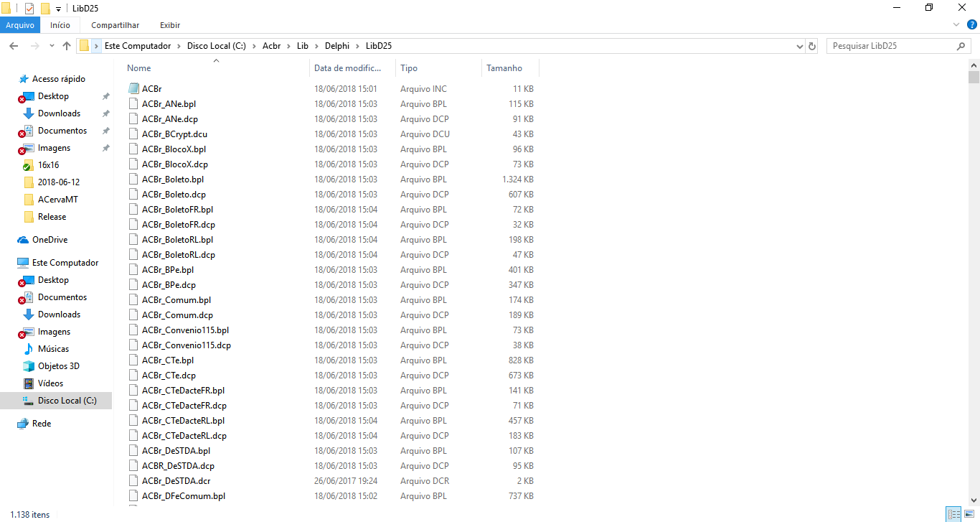Open the Customize Quick Access Toolbar dropdown
This screenshot has width=980, height=522.
[x=58, y=9]
